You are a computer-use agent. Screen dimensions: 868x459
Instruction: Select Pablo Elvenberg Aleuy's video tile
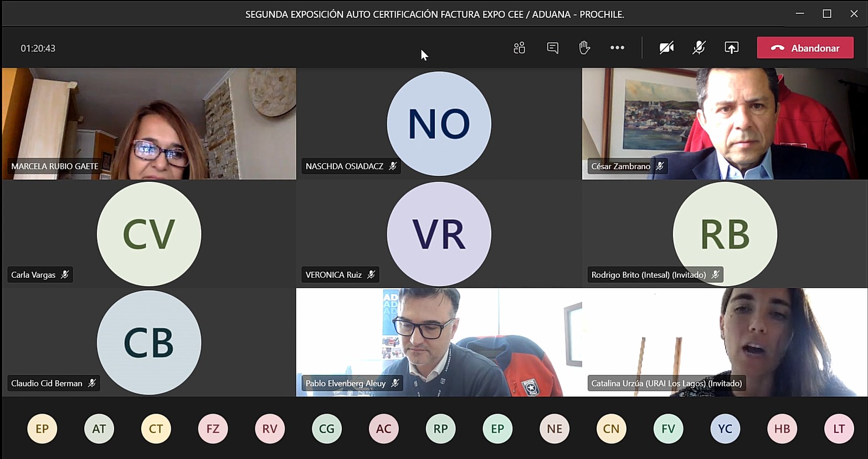(439, 342)
